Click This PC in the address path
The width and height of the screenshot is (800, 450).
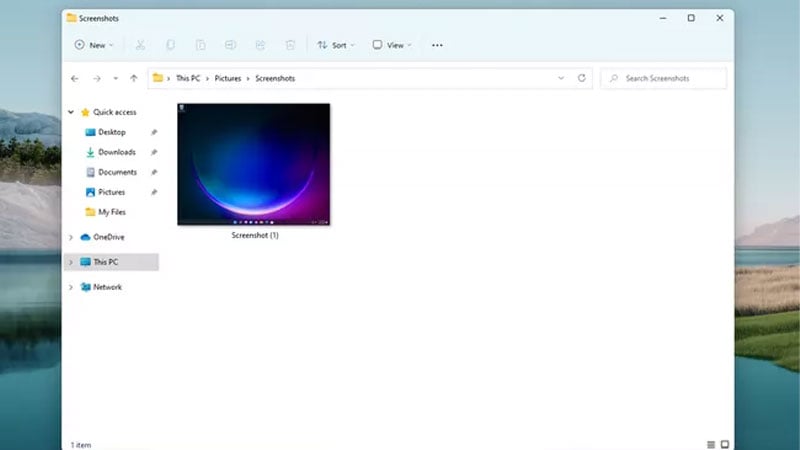(x=188, y=79)
